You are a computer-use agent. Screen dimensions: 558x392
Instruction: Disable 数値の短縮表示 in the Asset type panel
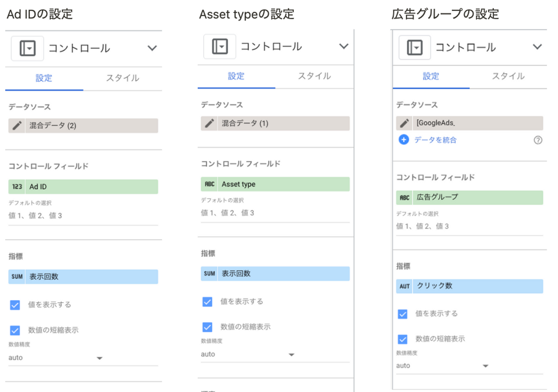tap(206, 326)
